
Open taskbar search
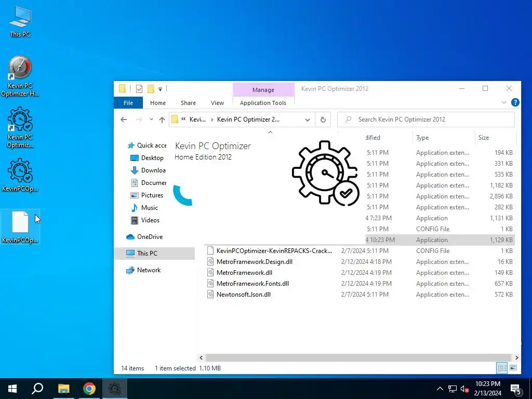[37, 389]
